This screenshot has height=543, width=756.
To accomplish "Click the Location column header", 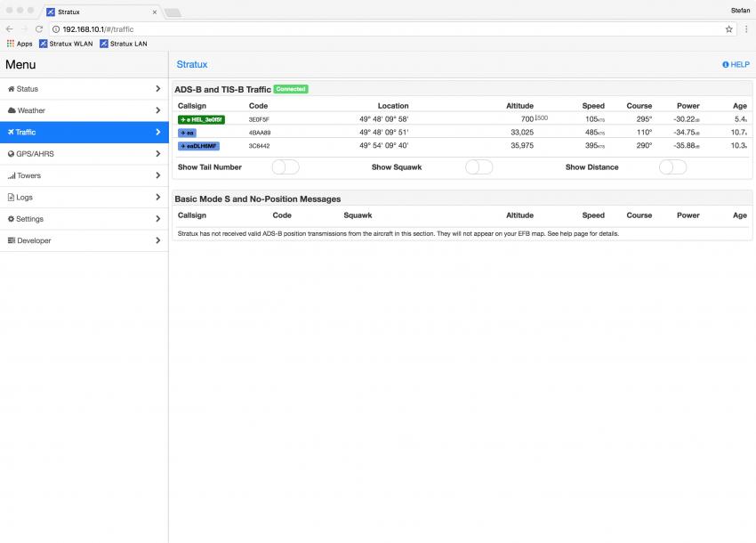I will tap(393, 106).
